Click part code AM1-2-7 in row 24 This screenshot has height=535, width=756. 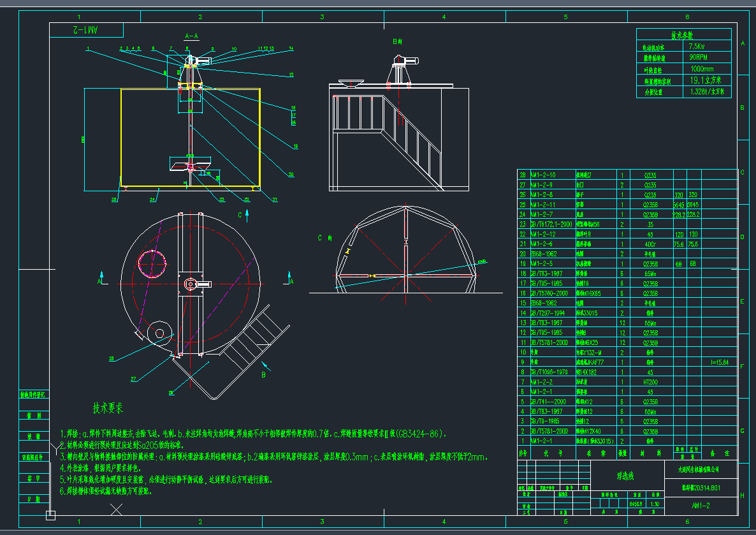point(541,214)
